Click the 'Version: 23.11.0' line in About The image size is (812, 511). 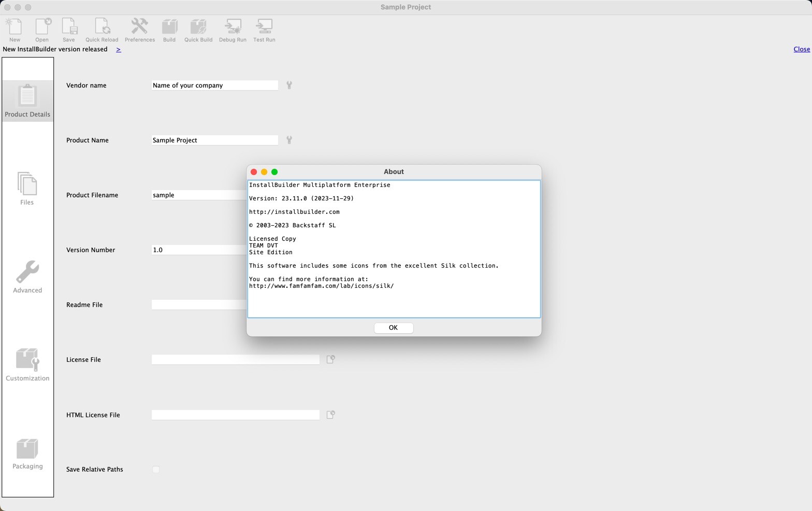tap(301, 198)
